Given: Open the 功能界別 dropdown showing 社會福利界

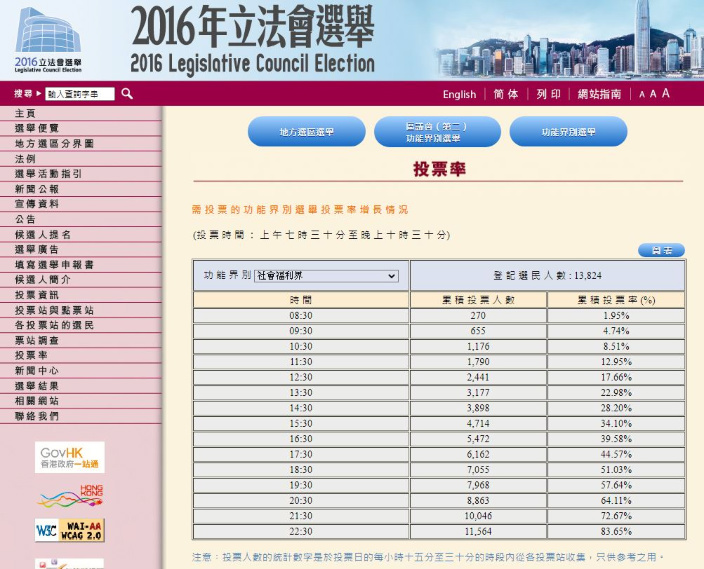Looking at the screenshot, I should (326, 276).
